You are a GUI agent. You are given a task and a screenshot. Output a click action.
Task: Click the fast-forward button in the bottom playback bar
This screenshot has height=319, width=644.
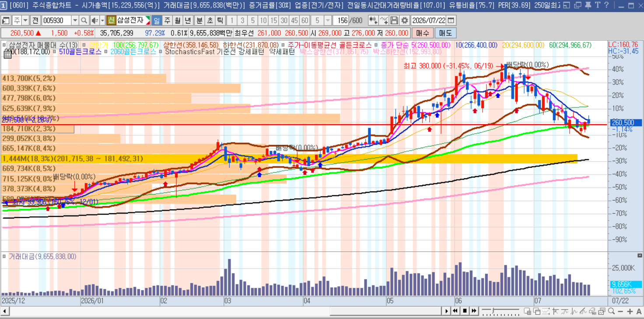474,311
